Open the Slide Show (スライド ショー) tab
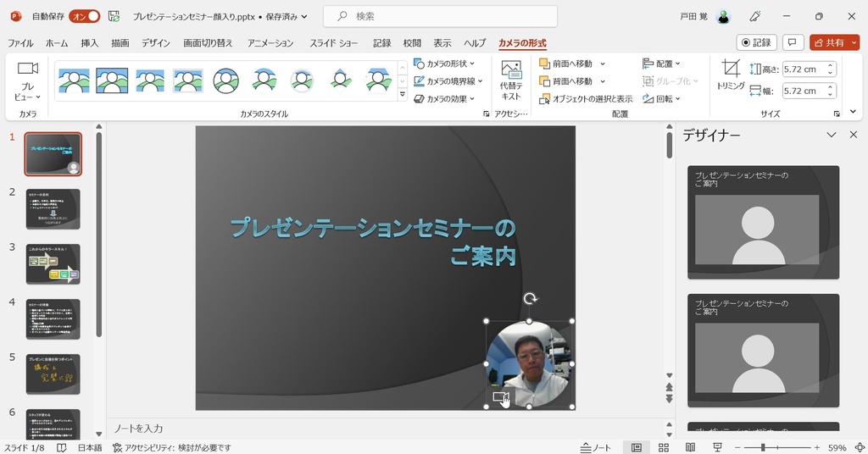The image size is (868, 454). pyautogui.click(x=334, y=43)
